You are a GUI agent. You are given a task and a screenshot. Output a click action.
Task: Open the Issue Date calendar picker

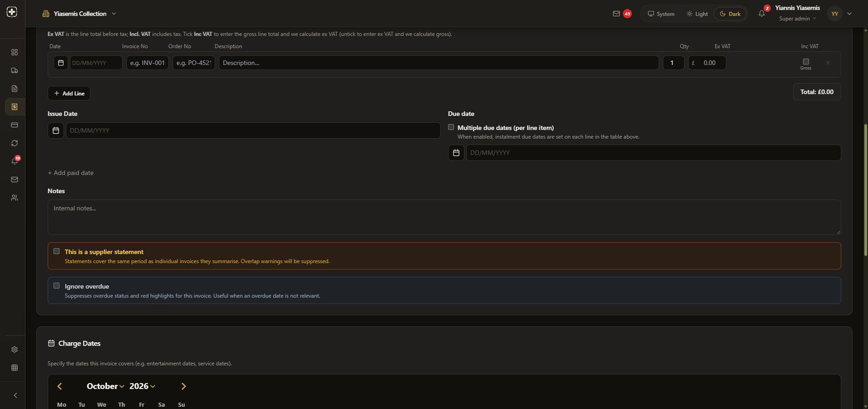[56, 130]
